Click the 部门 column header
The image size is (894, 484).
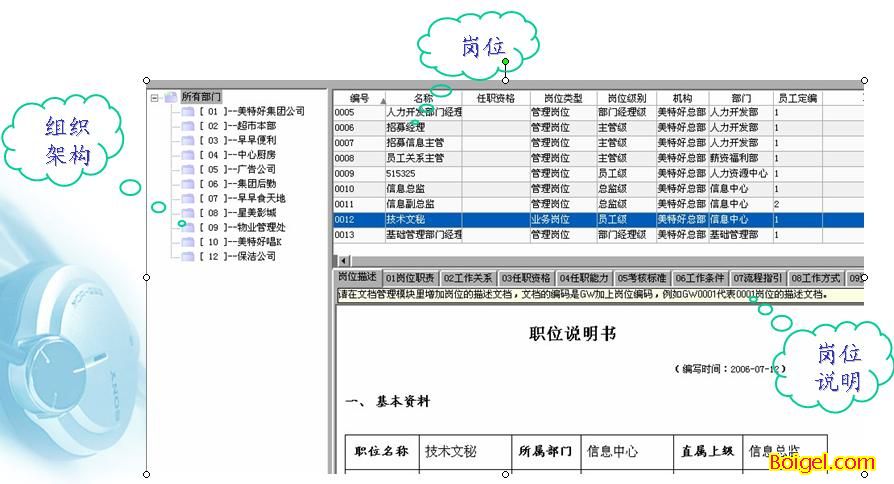[x=741, y=98]
